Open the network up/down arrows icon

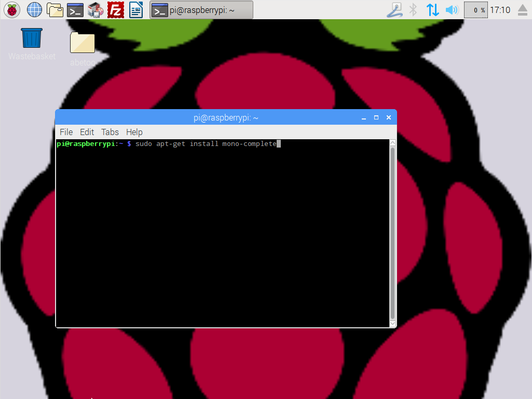pos(432,10)
